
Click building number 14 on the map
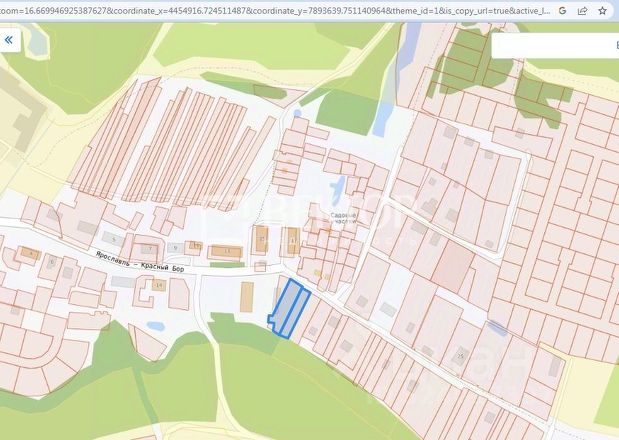pos(159,285)
